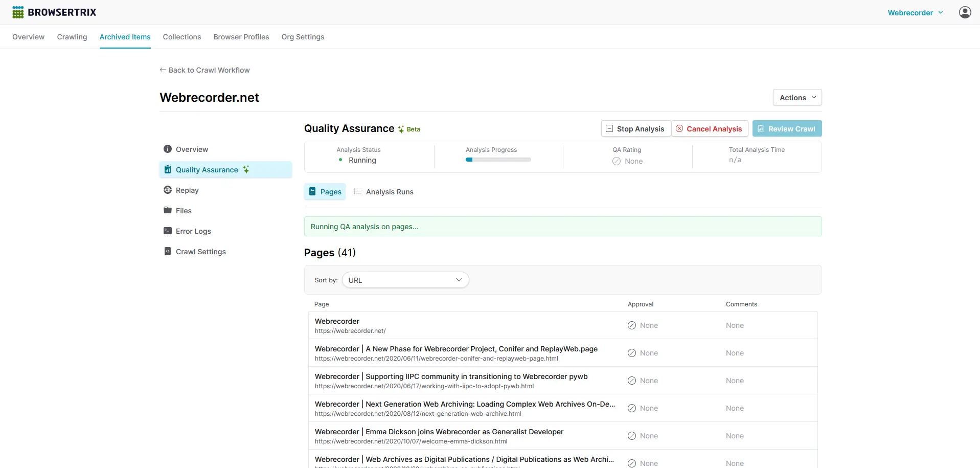The height and width of the screenshot is (468, 980).
Task: Open the account profile icon
Action: coord(965,12)
